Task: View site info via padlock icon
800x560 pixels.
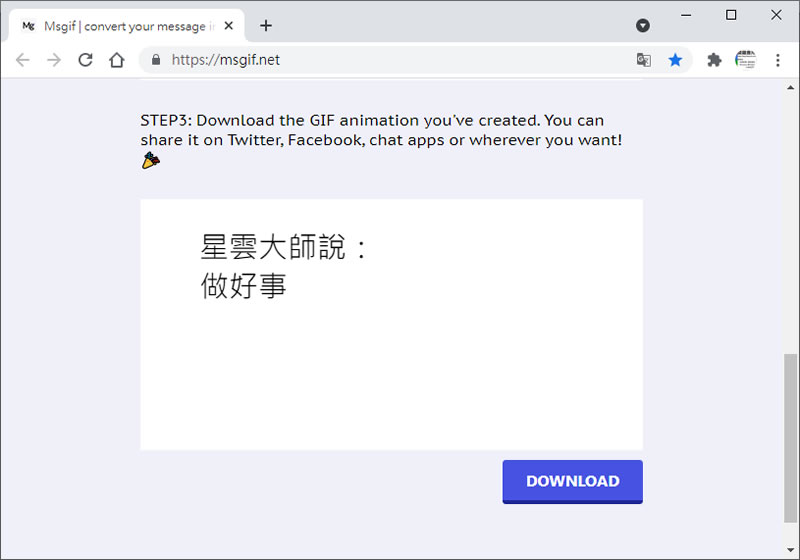Action: (x=156, y=60)
